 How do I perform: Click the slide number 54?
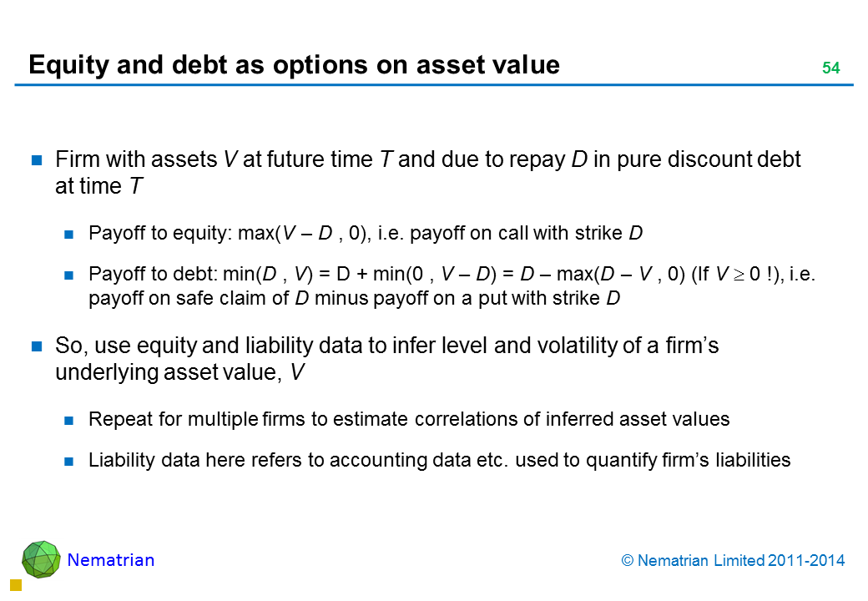tap(830, 68)
